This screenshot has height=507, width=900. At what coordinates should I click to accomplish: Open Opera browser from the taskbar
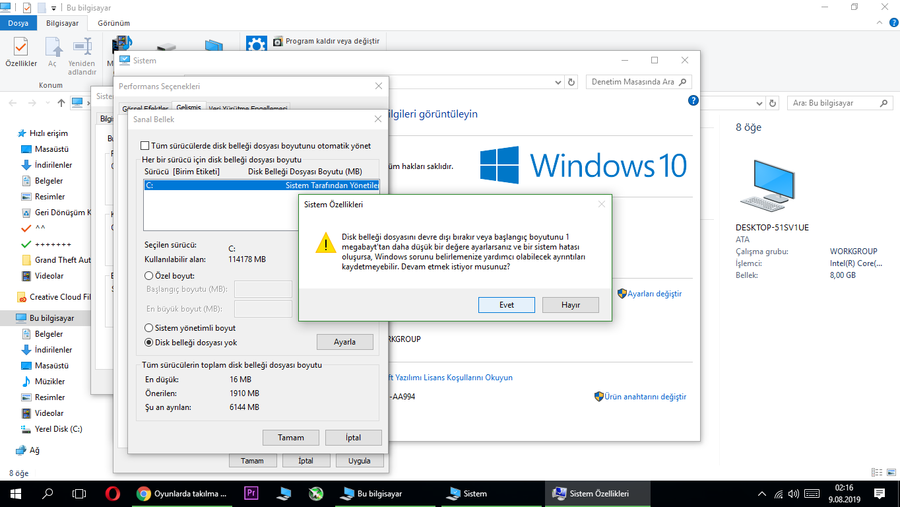pos(113,493)
